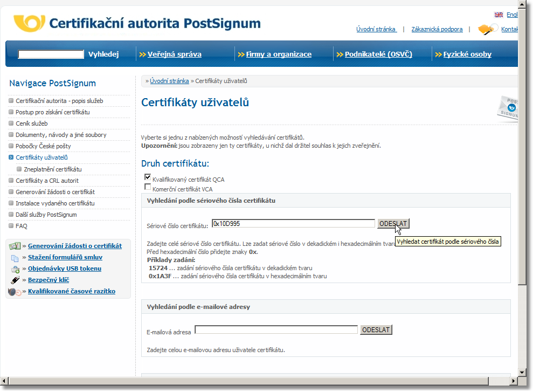Click the USB key icon beside Bezpečný klíč
Image resolution: width=533 pixels, height=392 pixels.
[15, 280]
